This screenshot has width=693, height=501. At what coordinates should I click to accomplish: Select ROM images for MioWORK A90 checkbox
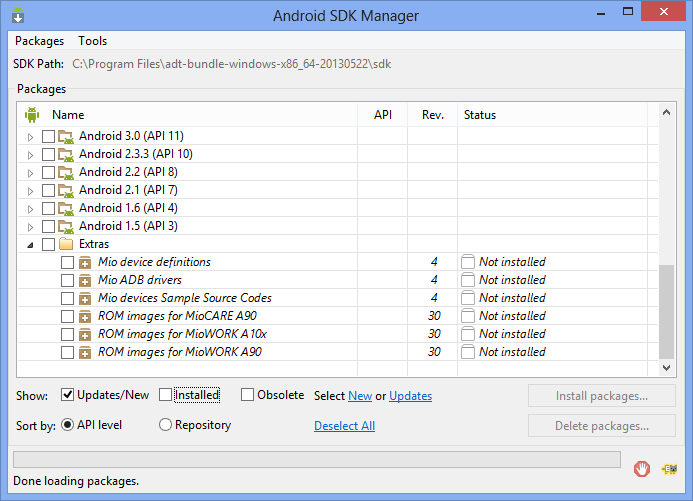coord(67,353)
